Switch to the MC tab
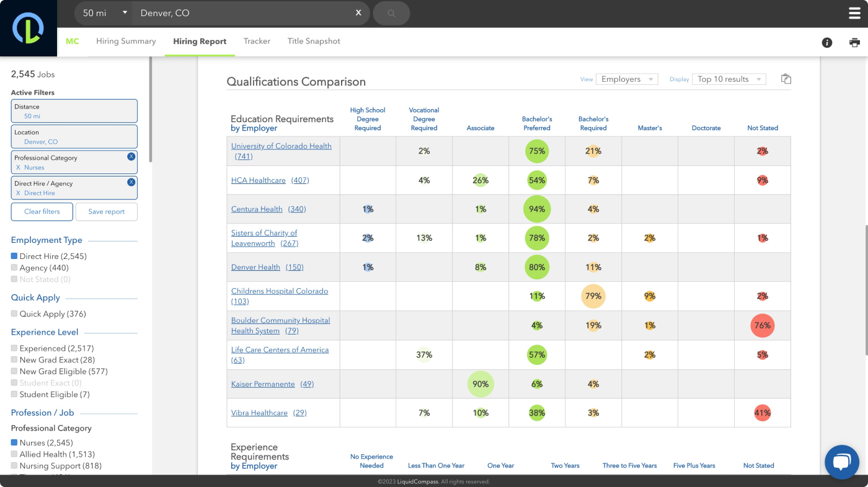The height and width of the screenshot is (487, 868). (x=73, y=42)
